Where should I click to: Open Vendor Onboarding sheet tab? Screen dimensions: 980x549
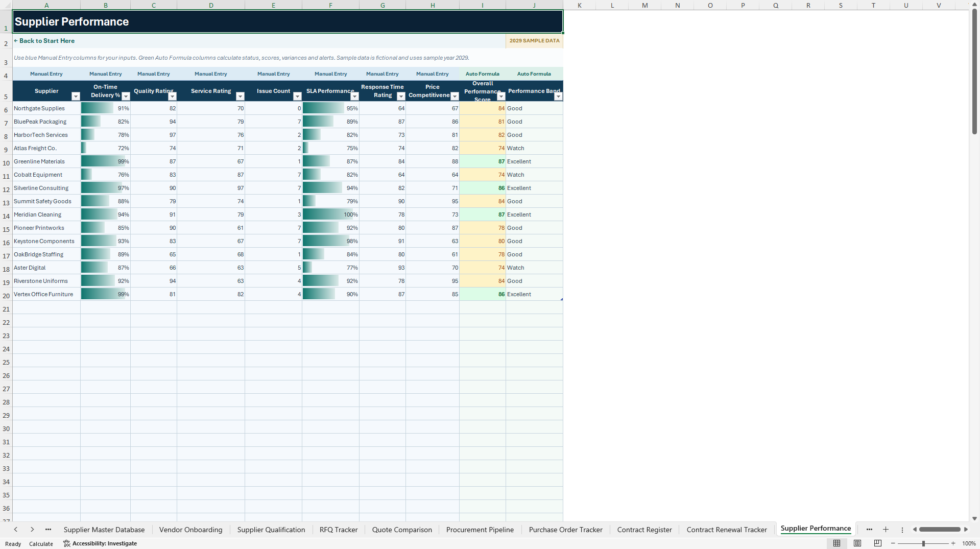click(191, 530)
